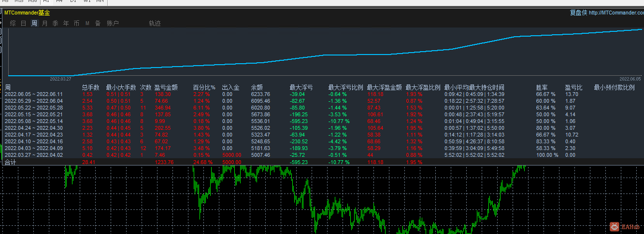Open the 轨迹 track tab
The width and height of the screenshot is (644, 234).
tap(155, 23)
